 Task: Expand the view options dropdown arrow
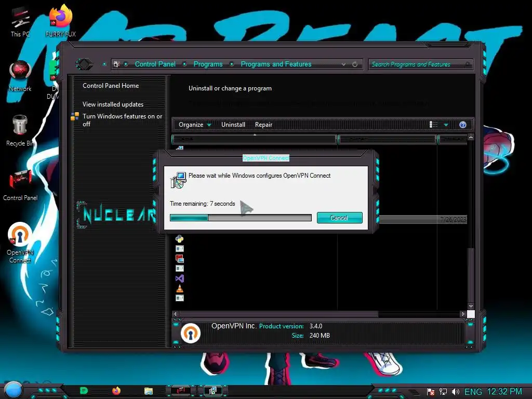pyautogui.click(x=446, y=125)
